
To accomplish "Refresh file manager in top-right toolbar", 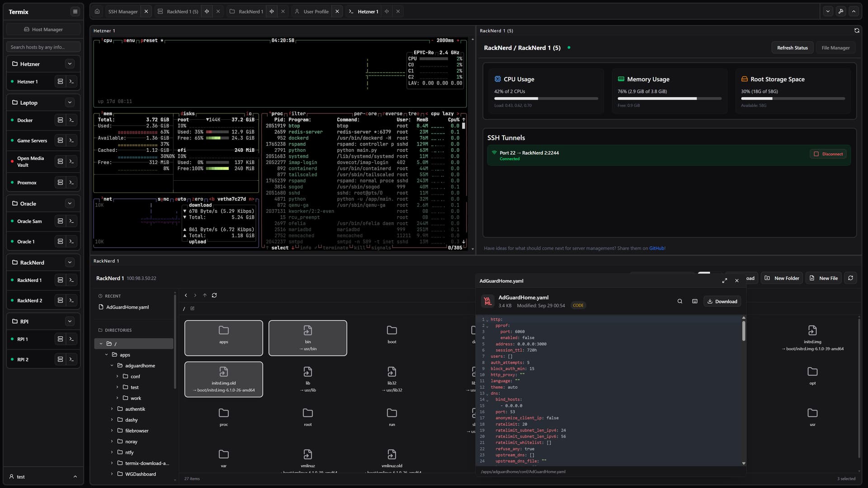I will click(x=850, y=278).
